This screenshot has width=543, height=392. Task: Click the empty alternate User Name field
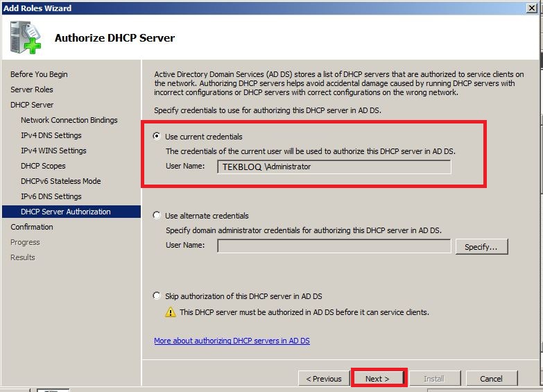coord(334,246)
